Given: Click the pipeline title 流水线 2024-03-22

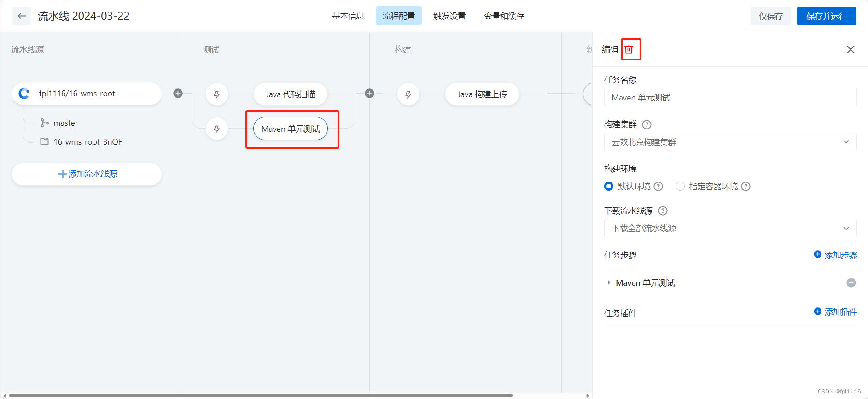Looking at the screenshot, I should click(x=84, y=16).
